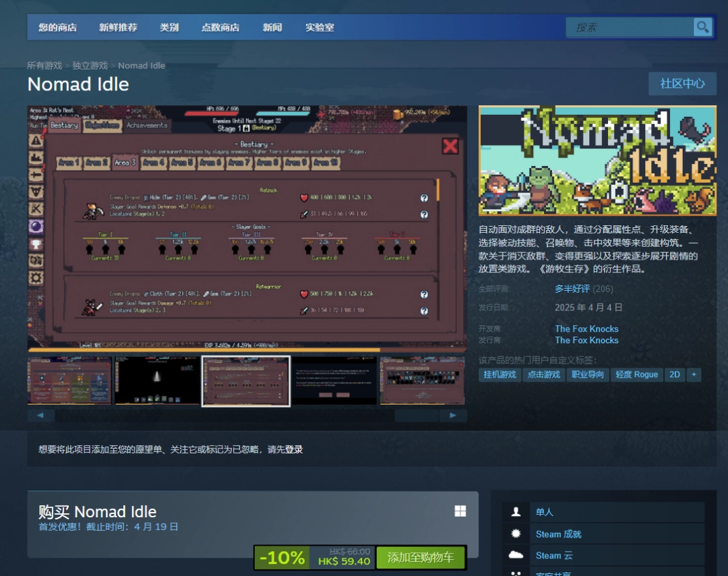Open The Fox Knocks developer link
728x576 pixels.
click(586, 328)
